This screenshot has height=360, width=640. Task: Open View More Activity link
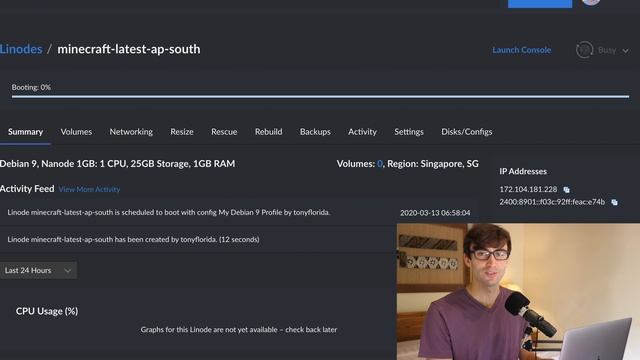[89, 189]
